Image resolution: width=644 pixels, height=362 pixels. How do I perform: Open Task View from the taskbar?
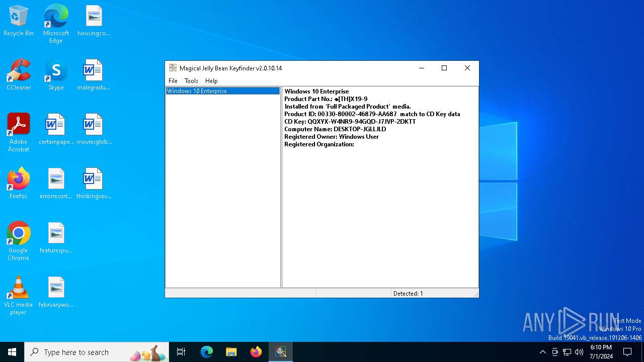point(181,352)
